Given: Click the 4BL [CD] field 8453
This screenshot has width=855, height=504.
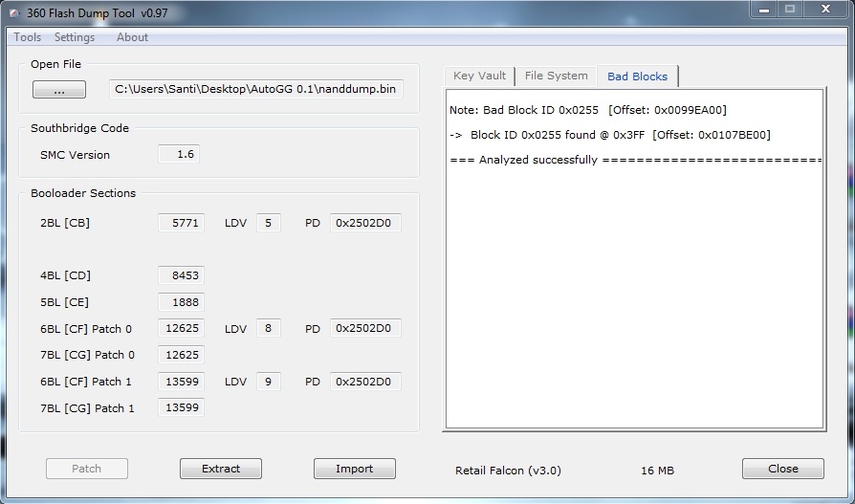Looking at the screenshot, I should pos(181,275).
